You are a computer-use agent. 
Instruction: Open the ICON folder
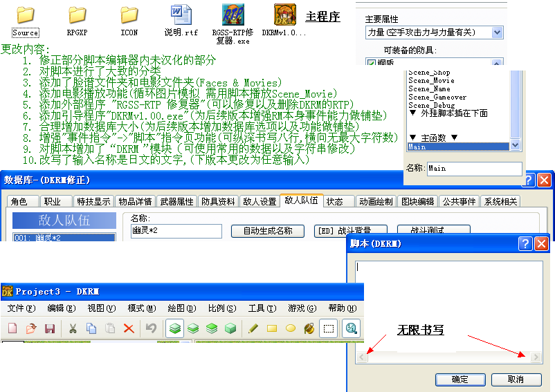pos(129,15)
